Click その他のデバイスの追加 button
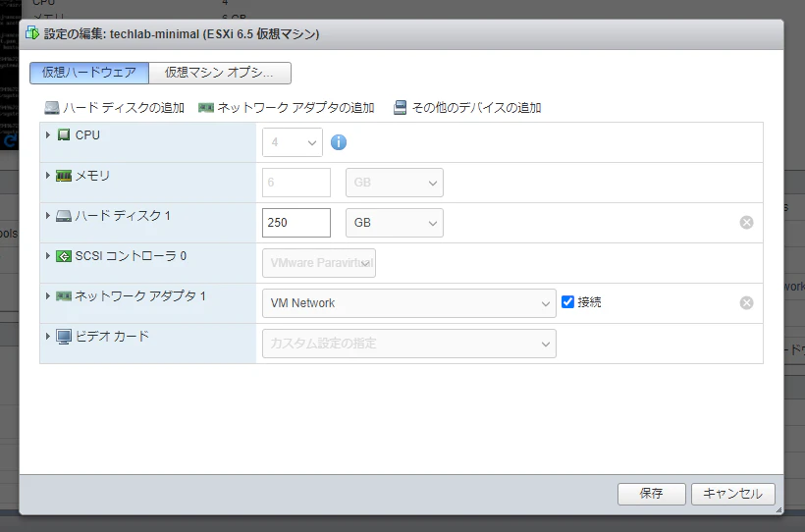This screenshot has height=532, width=805. pyautogui.click(x=467, y=108)
